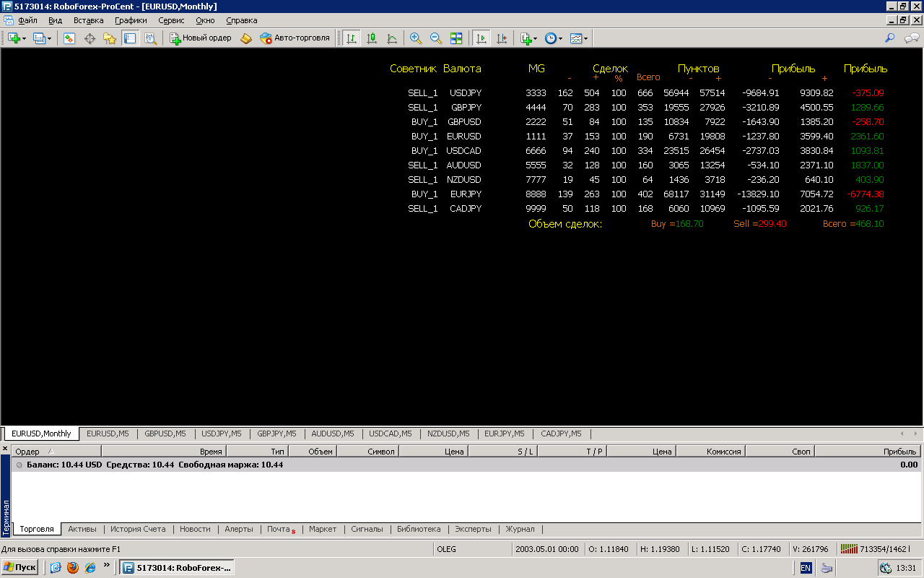924x578 pixels.
Task: Open the Вставка menu
Action: [88, 20]
